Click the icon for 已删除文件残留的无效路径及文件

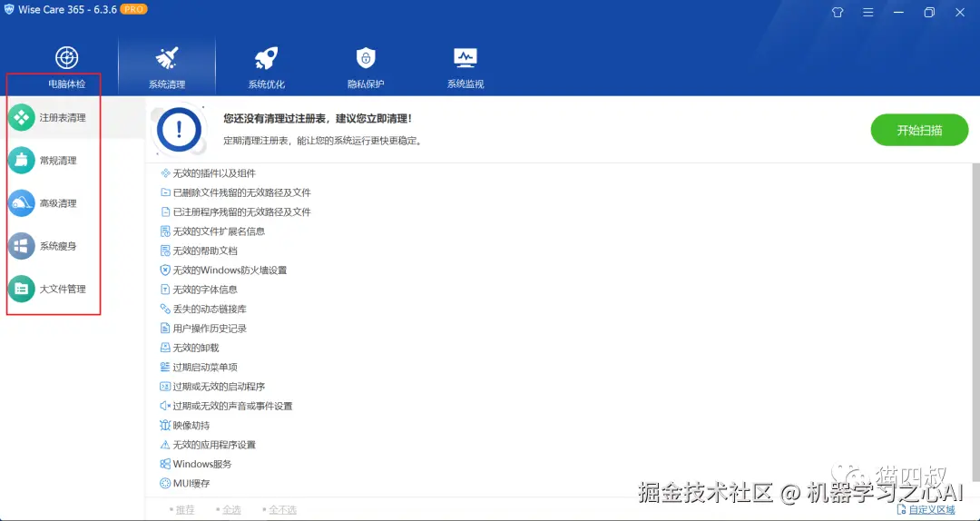coord(166,192)
